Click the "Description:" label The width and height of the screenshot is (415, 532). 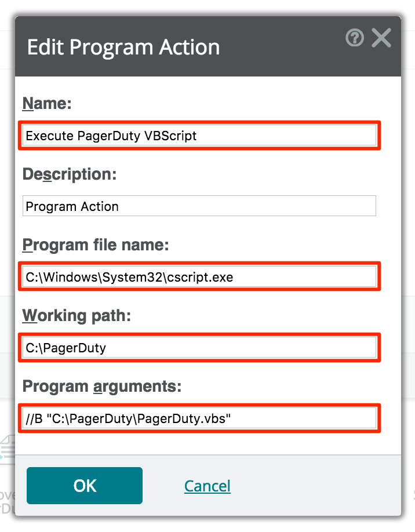[70, 174]
